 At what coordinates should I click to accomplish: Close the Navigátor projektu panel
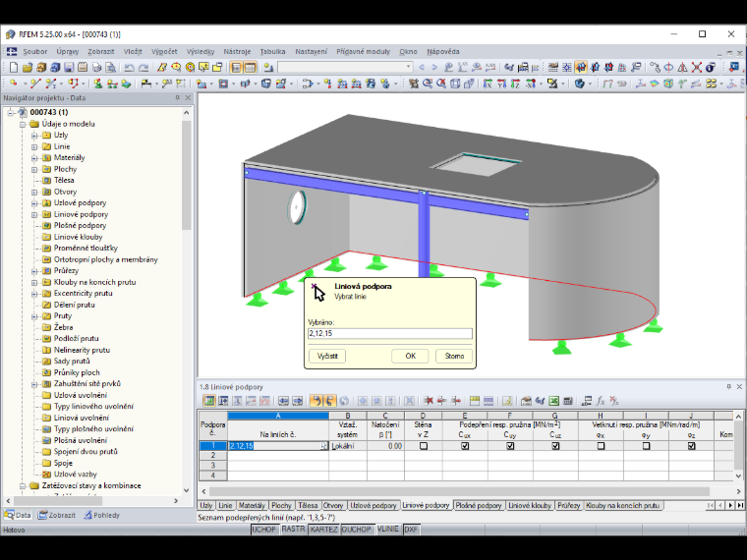tap(188, 97)
